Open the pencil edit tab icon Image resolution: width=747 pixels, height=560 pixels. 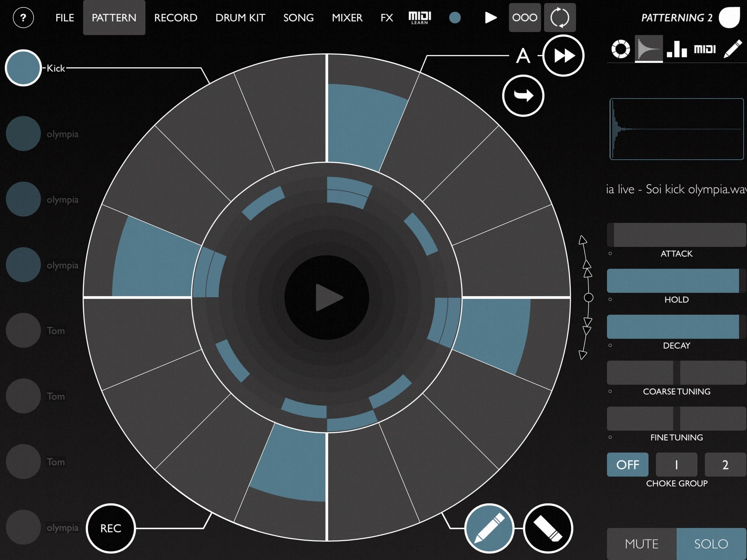pos(732,49)
